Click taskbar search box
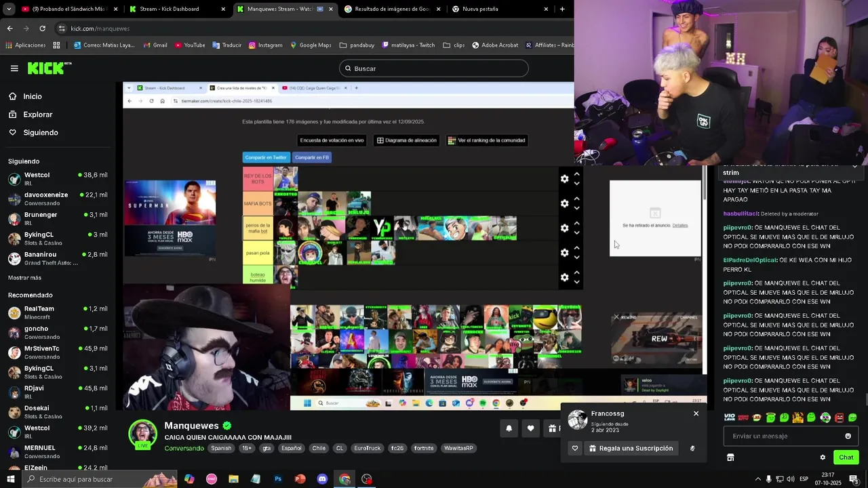Viewport: 868px width, 488px height. [100, 479]
